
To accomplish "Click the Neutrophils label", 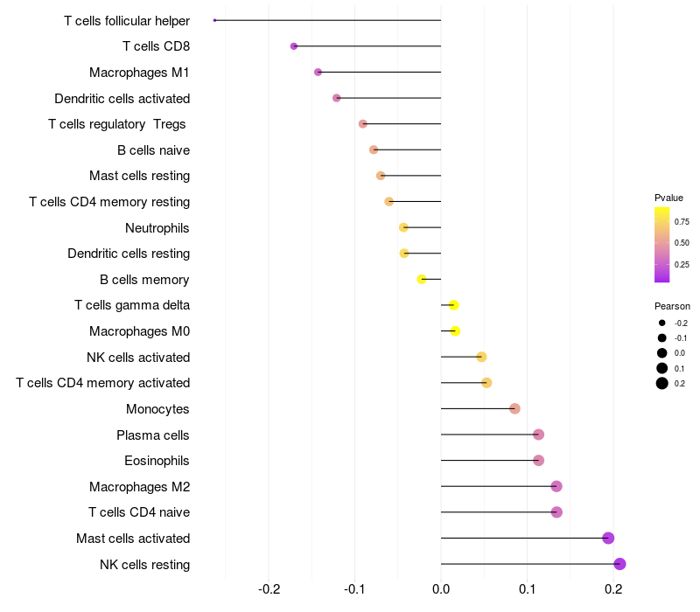I will pos(157,228).
